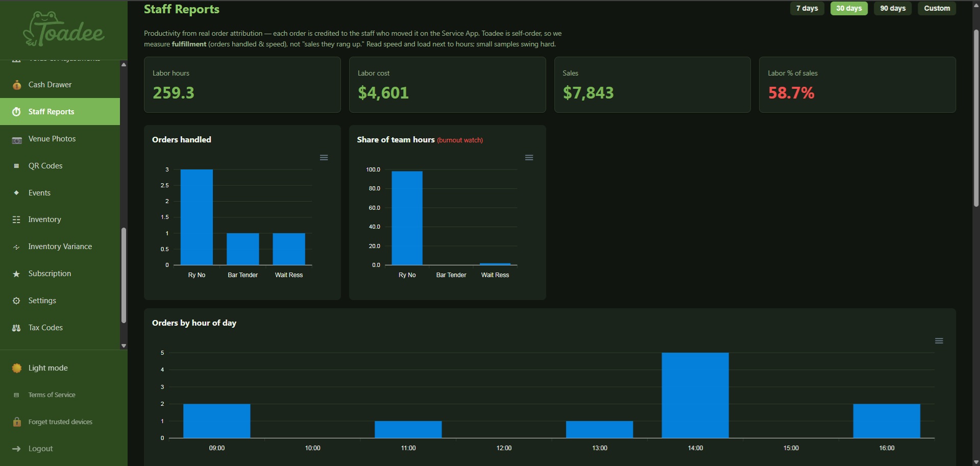Click the Labor % of sales value 58.7%
The height and width of the screenshot is (466, 980).
[791, 93]
